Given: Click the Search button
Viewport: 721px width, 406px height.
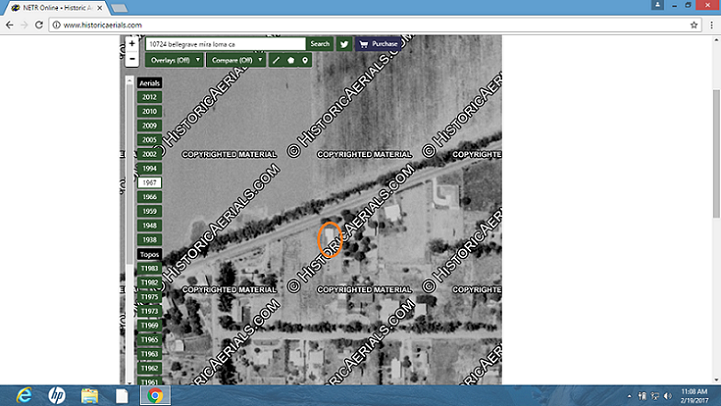Looking at the screenshot, I should point(320,44).
